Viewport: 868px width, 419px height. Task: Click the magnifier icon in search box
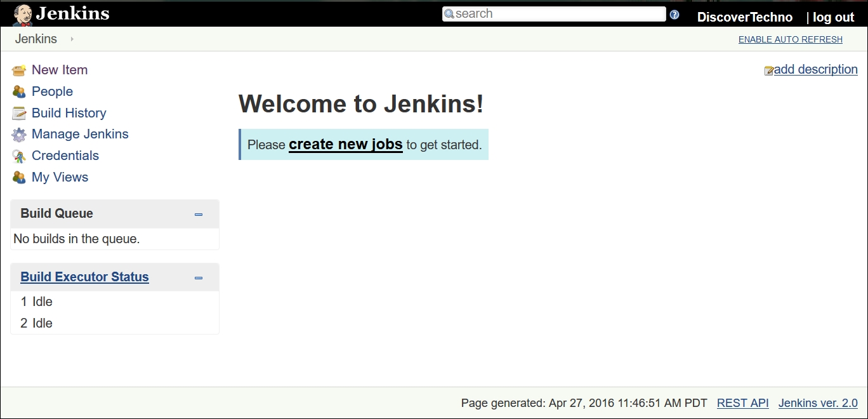[x=449, y=14]
